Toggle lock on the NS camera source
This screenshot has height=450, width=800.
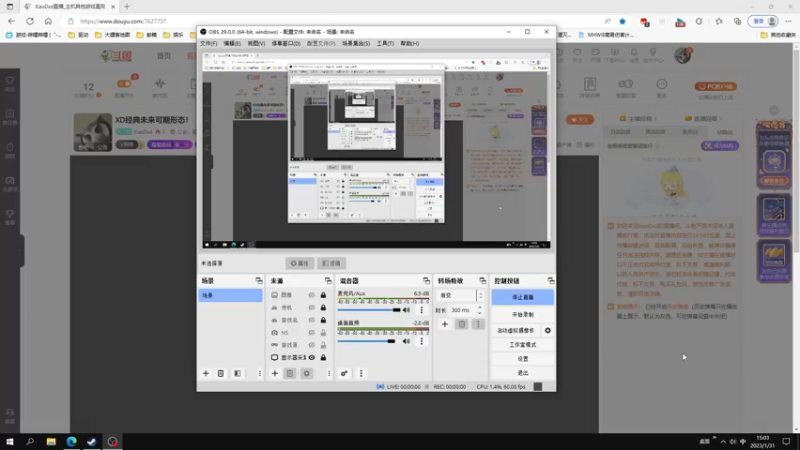tap(323, 333)
